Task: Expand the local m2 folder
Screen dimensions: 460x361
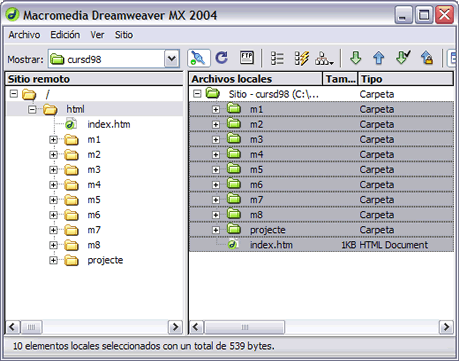Action: tap(216, 125)
